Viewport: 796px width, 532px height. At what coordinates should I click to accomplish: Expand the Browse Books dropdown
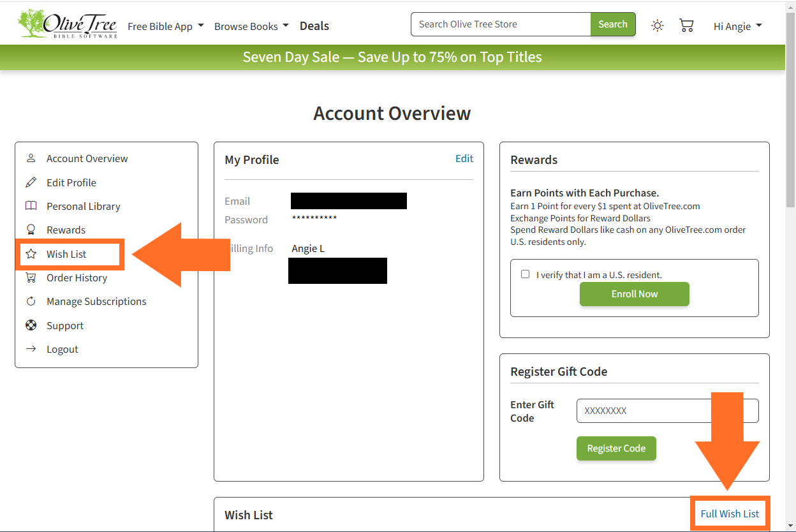point(251,26)
